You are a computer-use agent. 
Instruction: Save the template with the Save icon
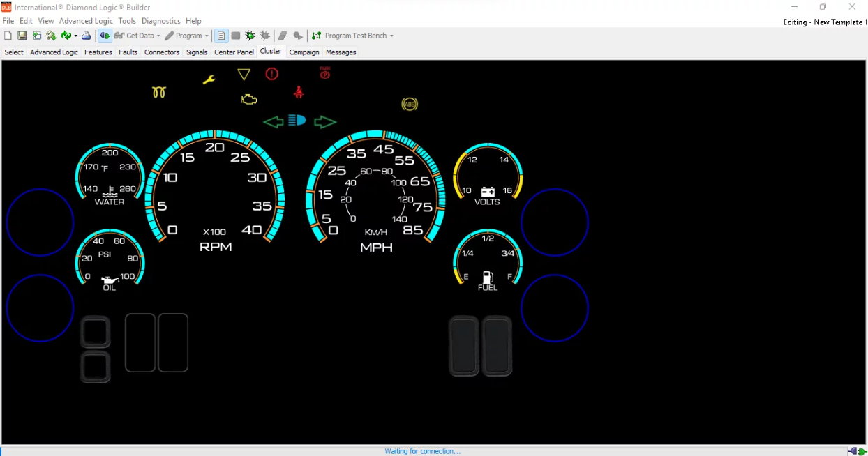[x=22, y=35]
